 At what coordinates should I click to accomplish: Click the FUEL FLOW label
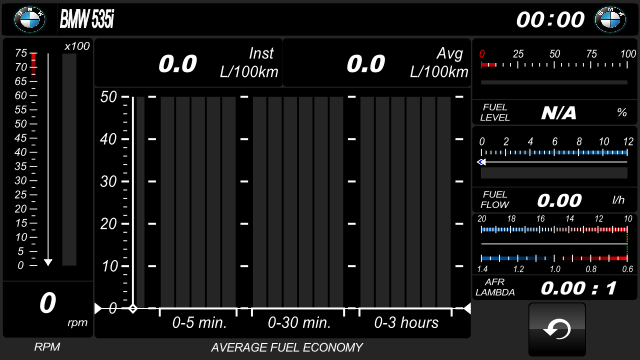click(495, 200)
